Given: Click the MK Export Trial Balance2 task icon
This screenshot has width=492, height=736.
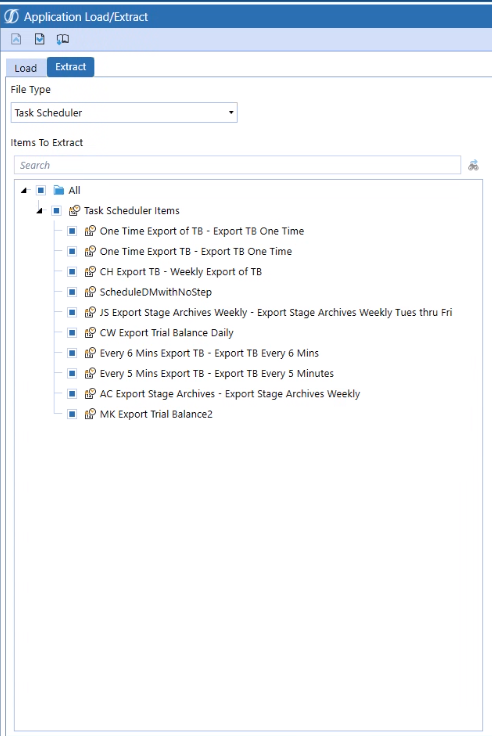Looking at the screenshot, I should coord(90,414).
